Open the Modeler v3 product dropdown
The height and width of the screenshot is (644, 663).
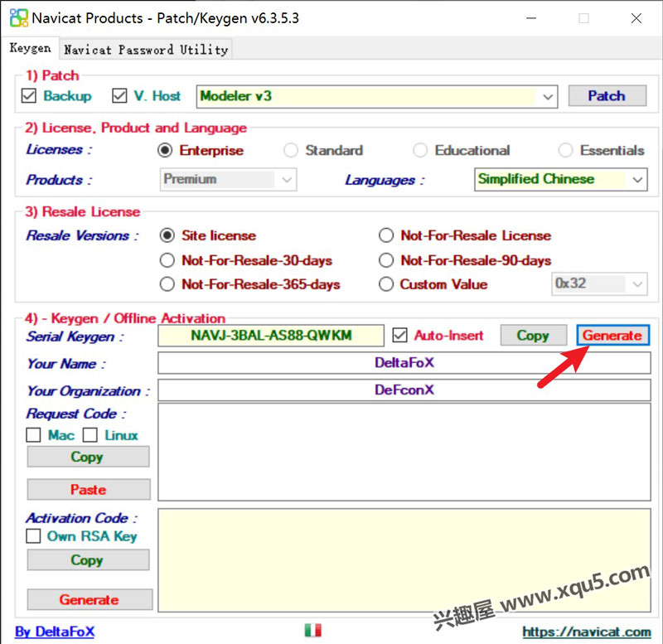click(x=377, y=96)
